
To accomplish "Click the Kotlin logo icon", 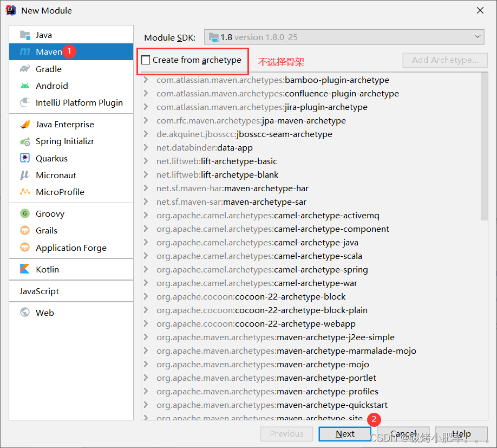I will click(25, 269).
